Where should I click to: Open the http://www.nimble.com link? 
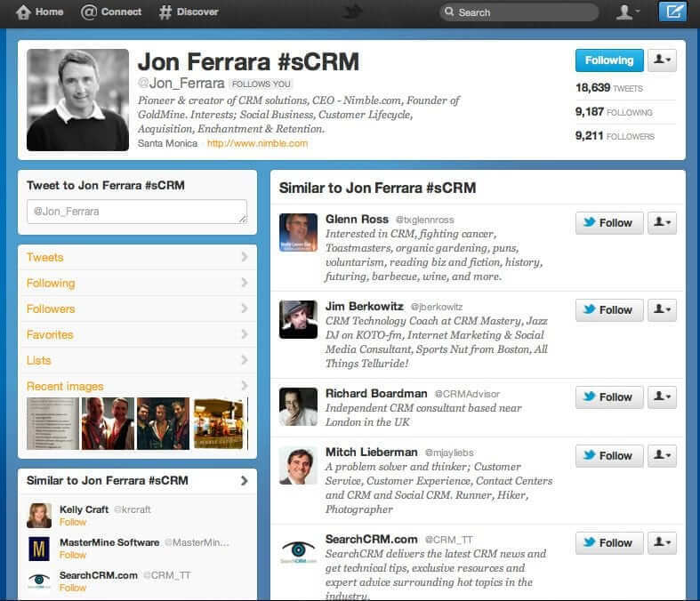pos(257,143)
